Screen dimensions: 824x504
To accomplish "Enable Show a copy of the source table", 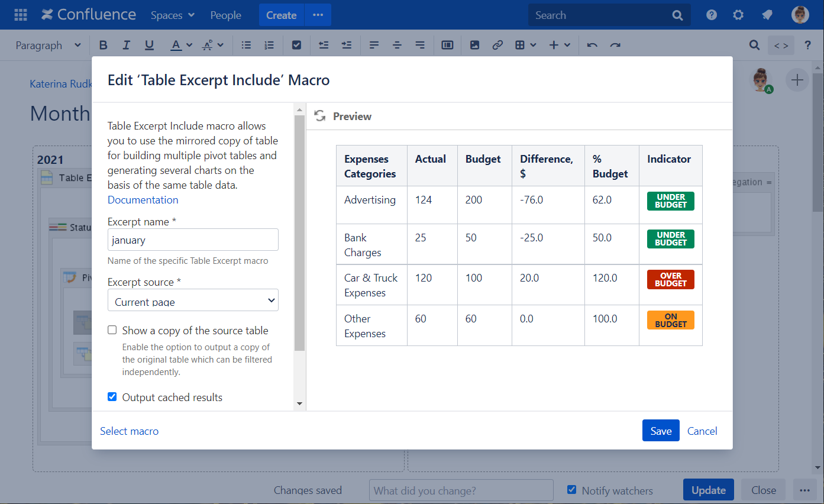I will [112, 331].
